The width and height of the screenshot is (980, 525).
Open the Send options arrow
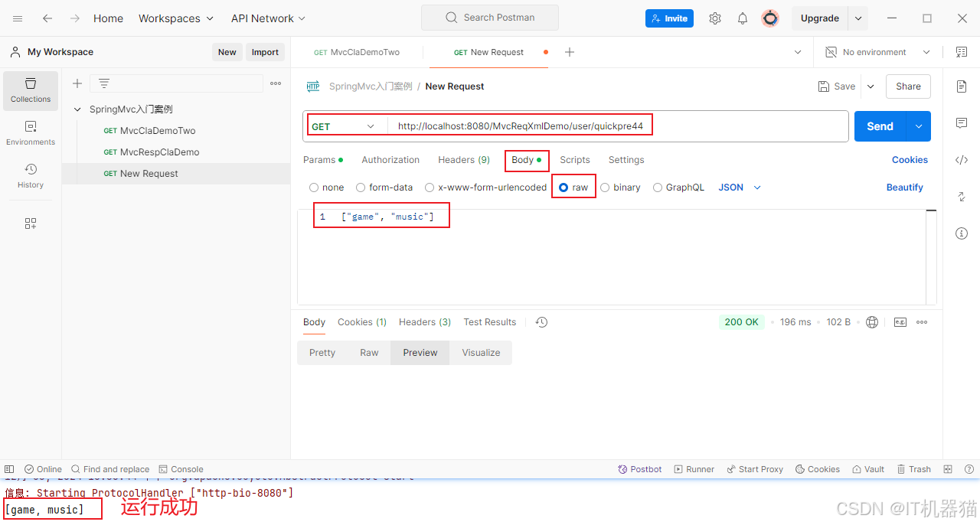coord(919,126)
